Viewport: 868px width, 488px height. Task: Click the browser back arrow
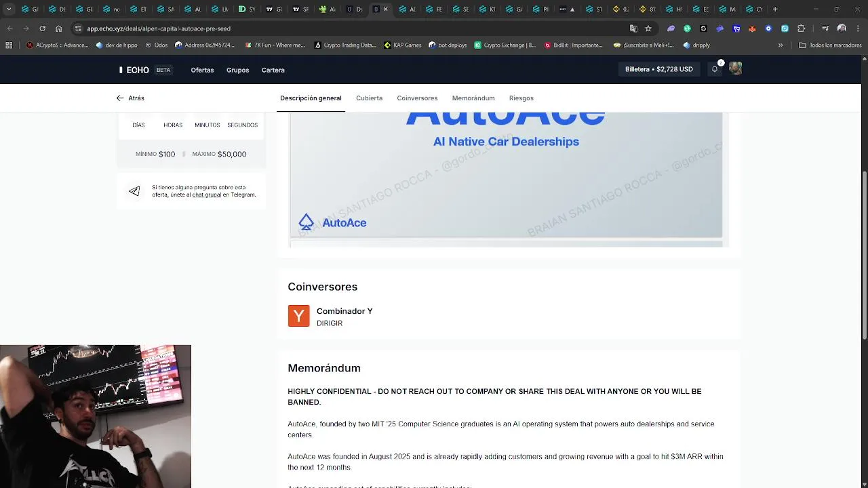tap(9, 28)
